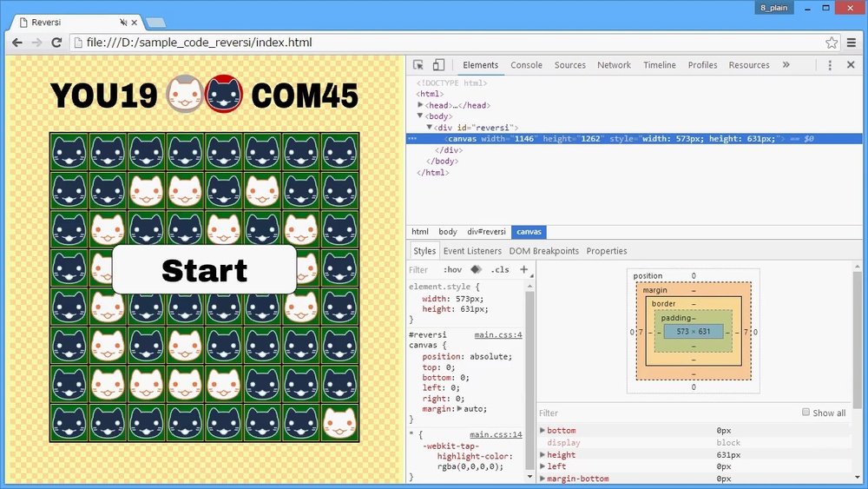Open main.css:14 source link
The image size is (868, 489).
496,434
